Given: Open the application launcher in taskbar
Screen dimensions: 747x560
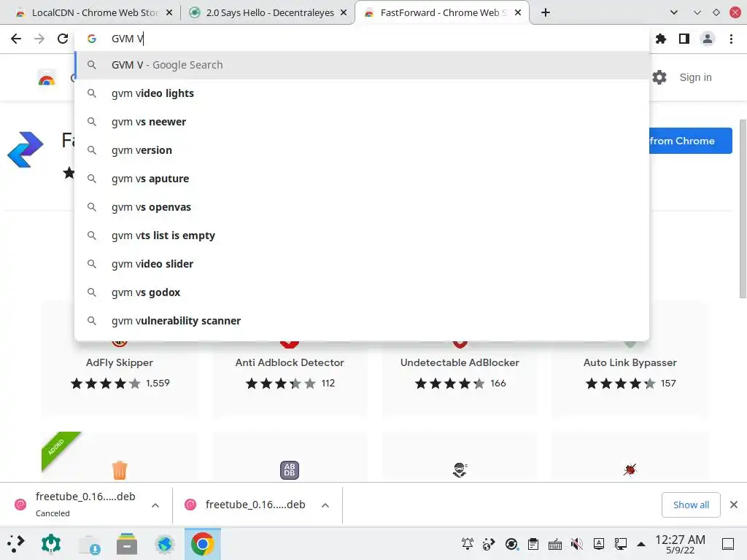Looking at the screenshot, I should click(16, 544).
